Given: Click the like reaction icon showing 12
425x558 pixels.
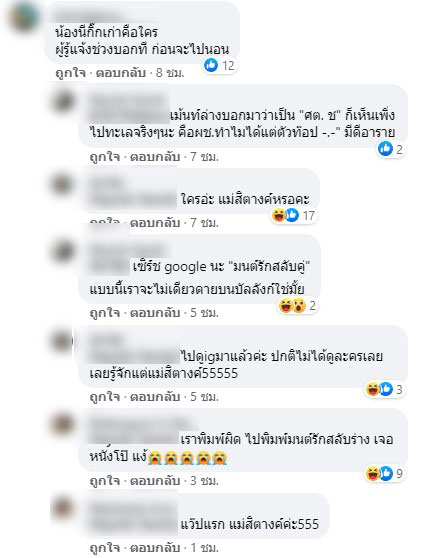Looking at the screenshot, I should tap(211, 65).
